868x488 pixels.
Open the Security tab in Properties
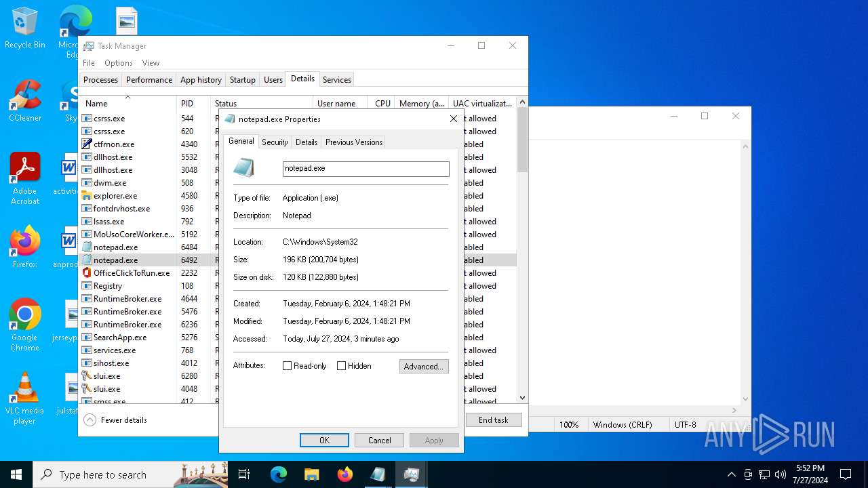[275, 142]
